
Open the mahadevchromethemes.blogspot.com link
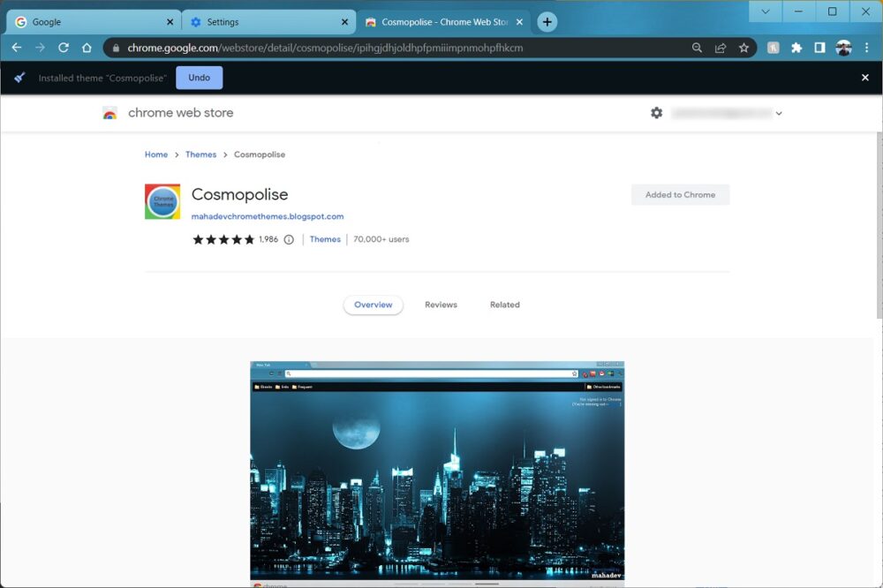point(268,216)
